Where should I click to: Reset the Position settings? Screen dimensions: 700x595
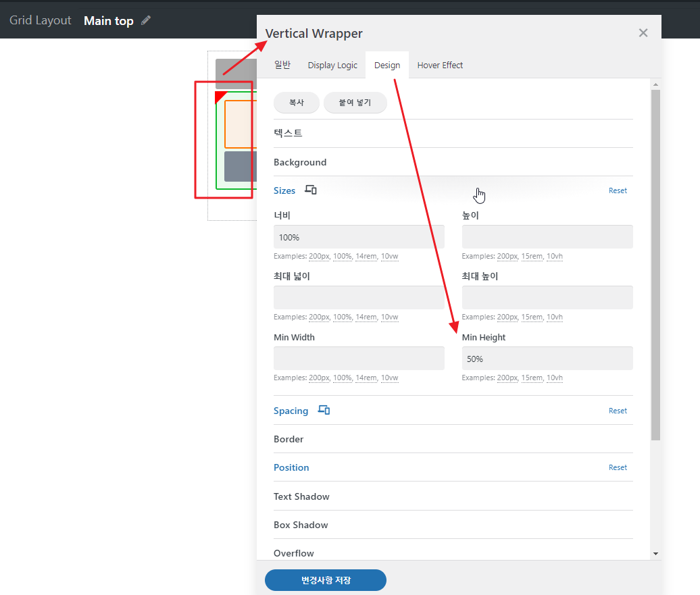[x=618, y=467]
